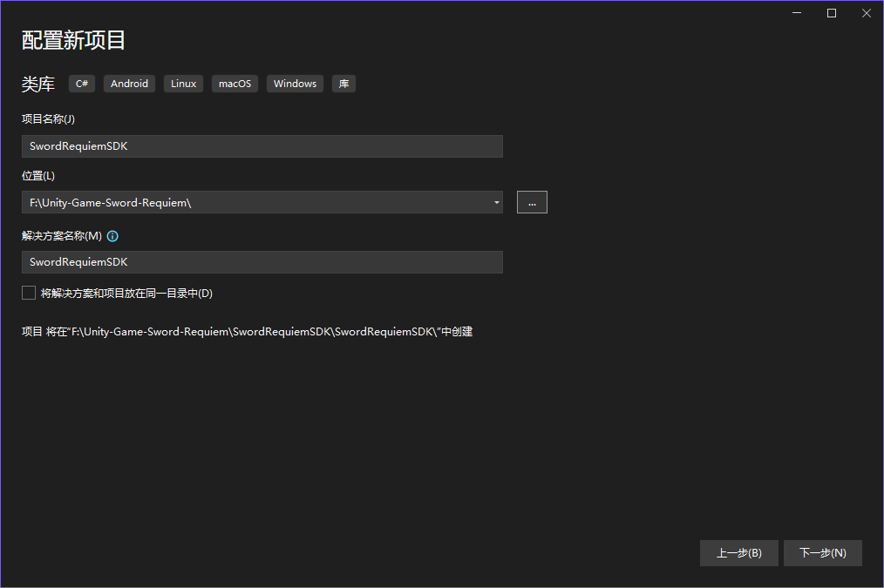Minimize the configure project window
884x588 pixels.
[x=797, y=13]
